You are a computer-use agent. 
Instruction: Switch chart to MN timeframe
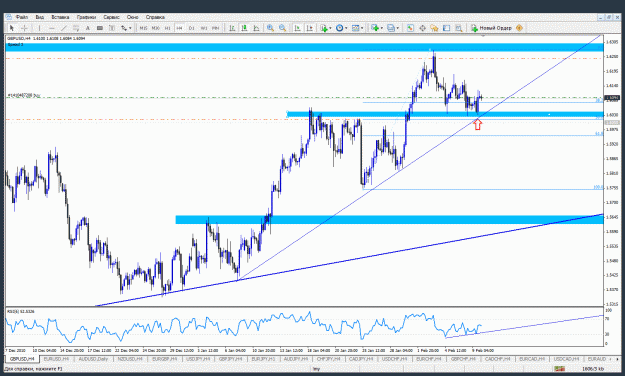[x=216, y=28]
